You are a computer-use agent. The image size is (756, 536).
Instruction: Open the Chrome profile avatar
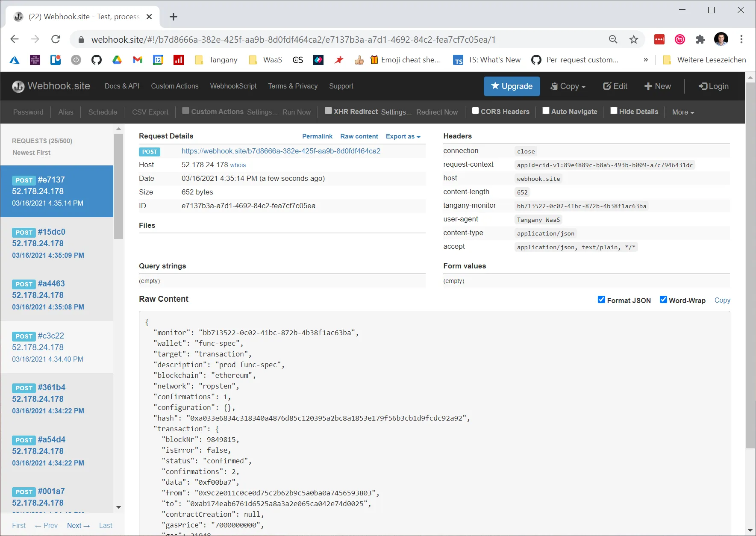click(721, 39)
